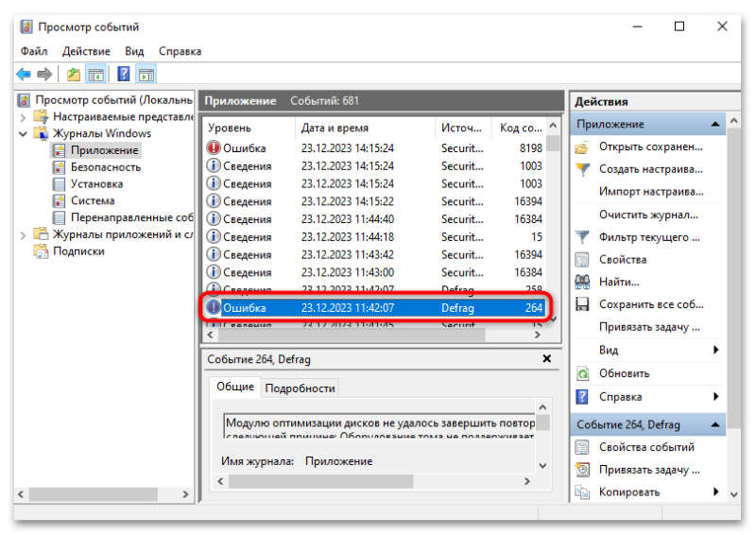Click Import custom view action
The image size is (756, 535).
(x=651, y=192)
